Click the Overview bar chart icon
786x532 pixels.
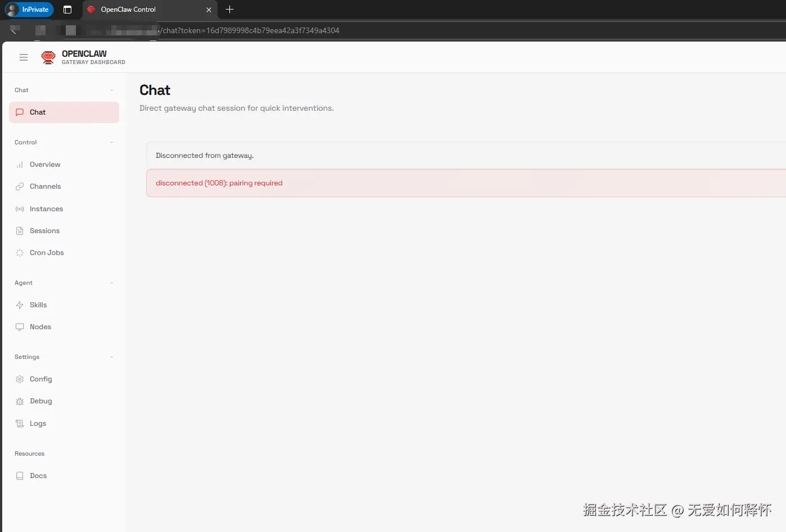20,165
